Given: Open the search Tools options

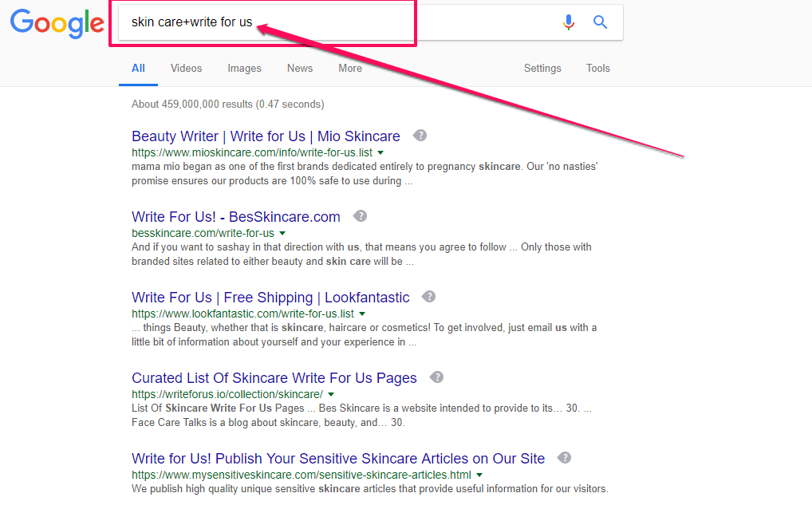Looking at the screenshot, I should coord(598,69).
